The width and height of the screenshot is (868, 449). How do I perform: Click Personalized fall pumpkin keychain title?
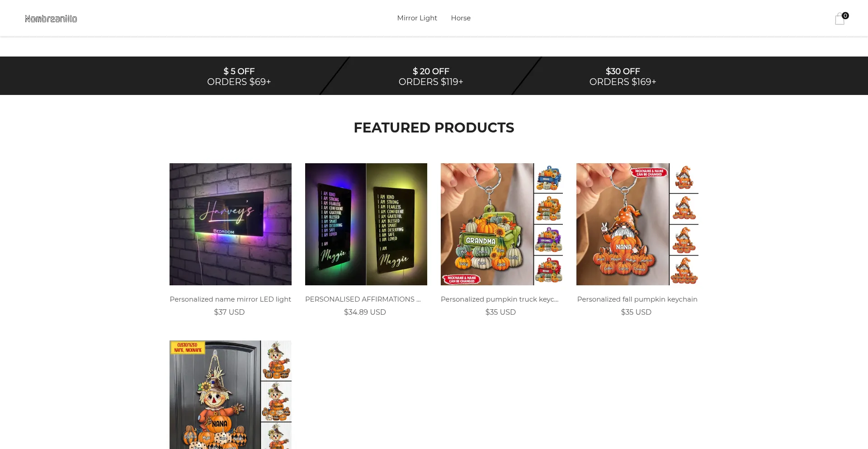tap(637, 299)
